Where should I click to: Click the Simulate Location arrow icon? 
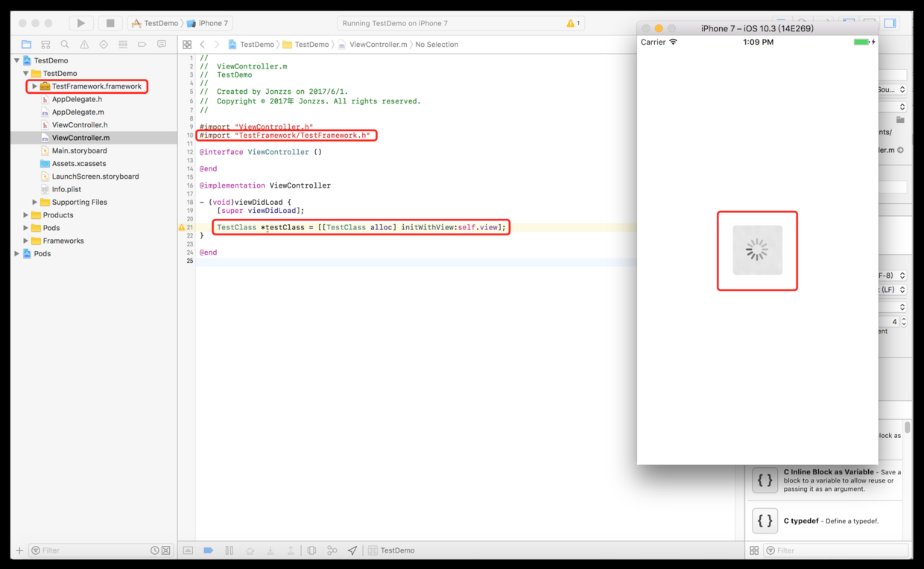(x=352, y=550)
